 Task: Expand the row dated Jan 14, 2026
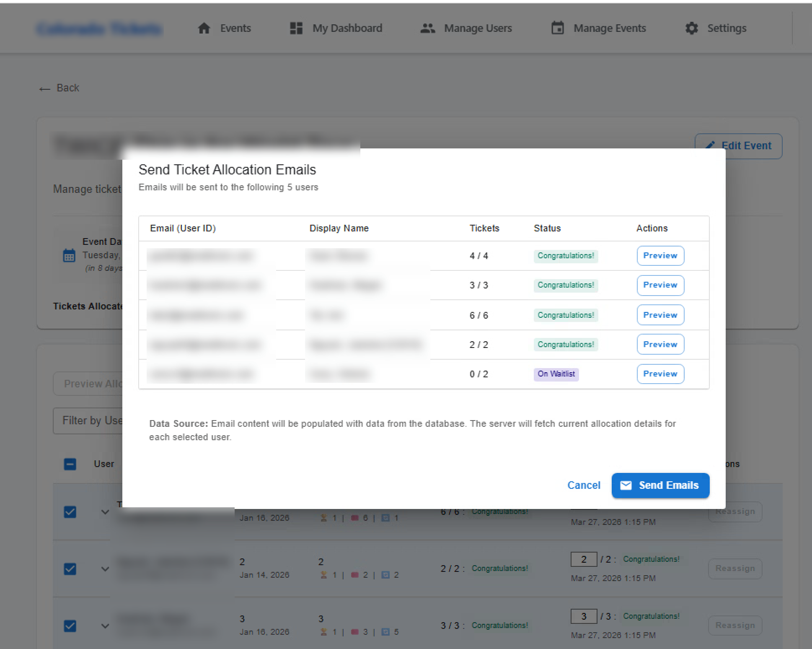point(105,569)
